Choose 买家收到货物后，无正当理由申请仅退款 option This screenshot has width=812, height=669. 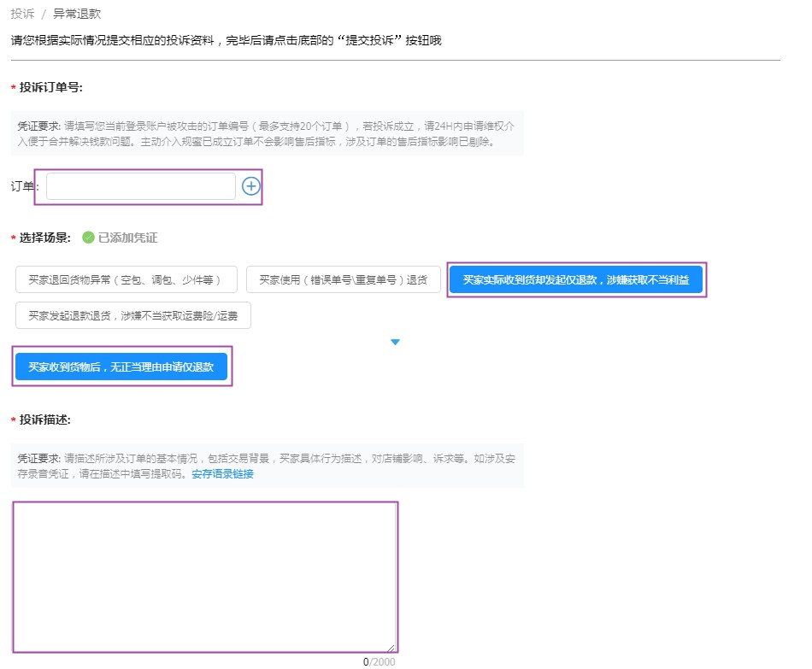click(121, 367)
